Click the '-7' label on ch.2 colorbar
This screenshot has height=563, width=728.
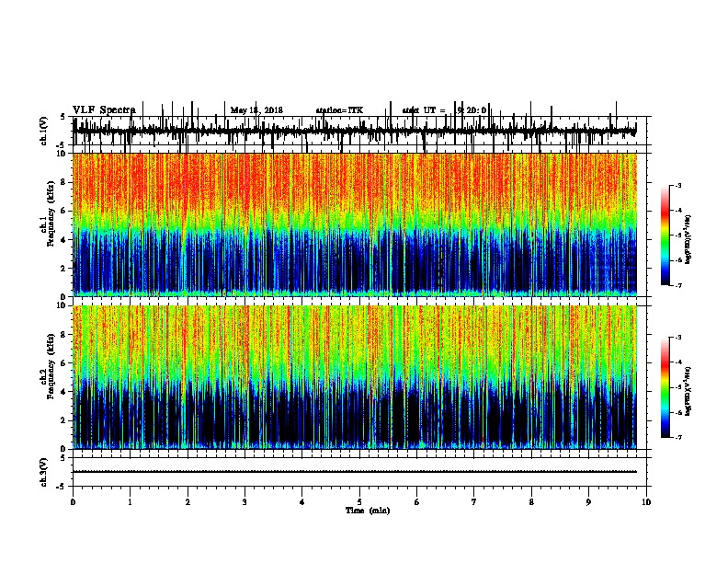[x=678, y=438]
